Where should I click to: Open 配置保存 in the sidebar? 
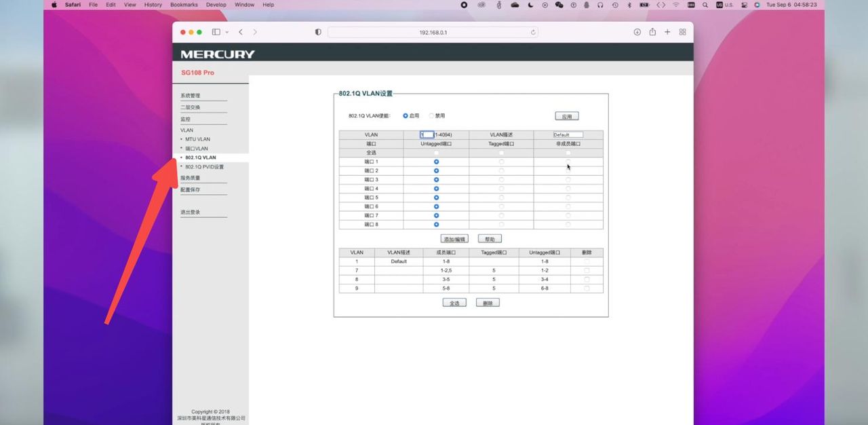[191, 189]
